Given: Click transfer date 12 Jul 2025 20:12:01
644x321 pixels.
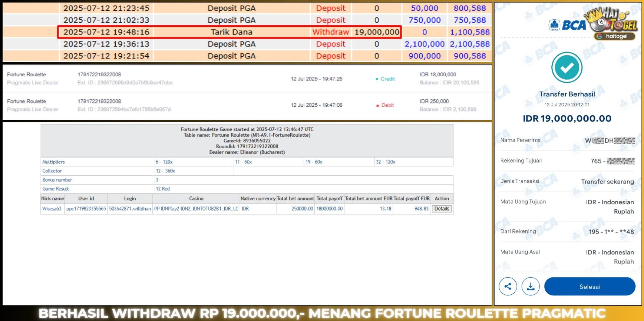Looking at the screenshot, I should coord(567,105).
